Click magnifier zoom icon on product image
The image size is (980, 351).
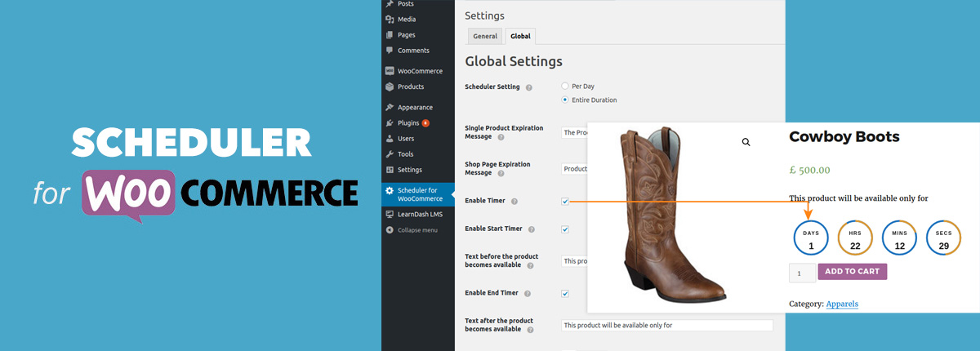(x=746, y=142)
